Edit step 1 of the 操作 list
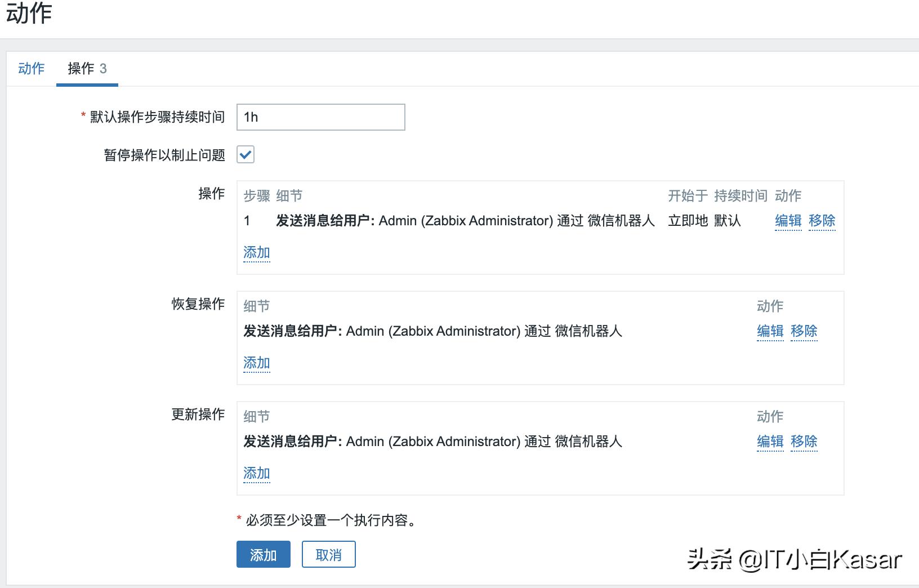 [788, 221]
